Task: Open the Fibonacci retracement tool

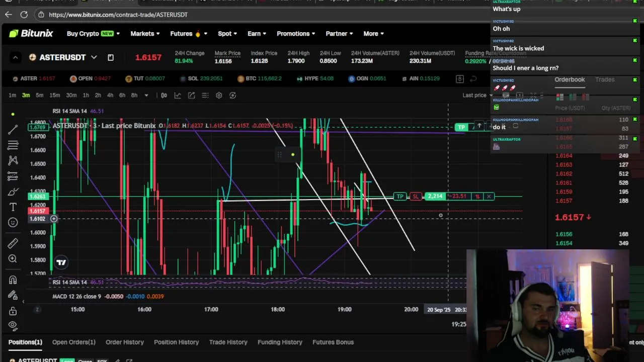Action: point(13,145)
